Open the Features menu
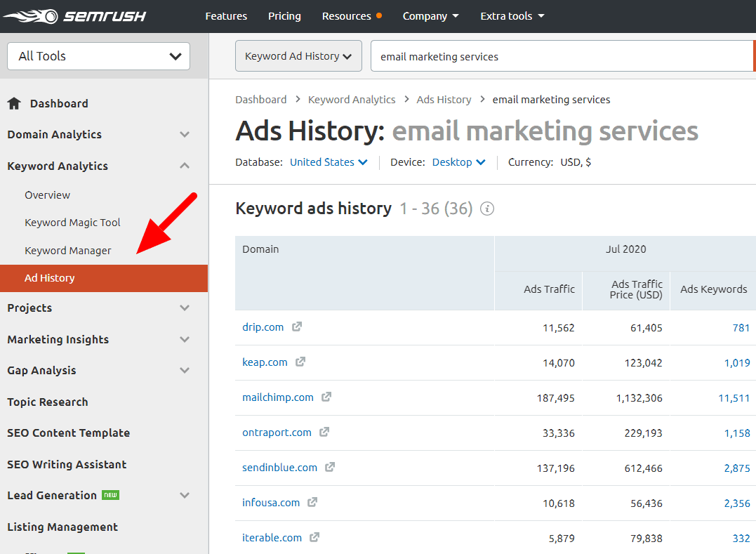Screen dimensions: 756x554 226,16
